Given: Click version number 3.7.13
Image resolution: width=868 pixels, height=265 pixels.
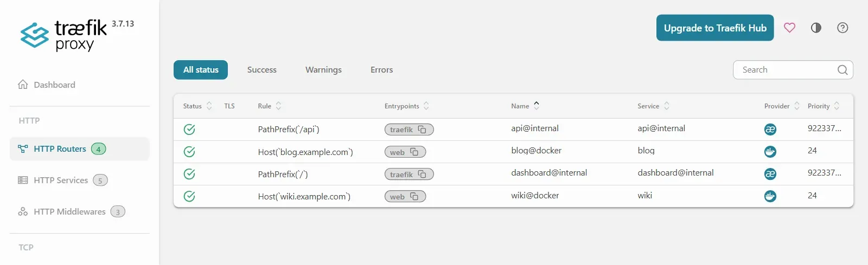Looking at the screenshot, I should pyautogui.click(x=123, y=24).
